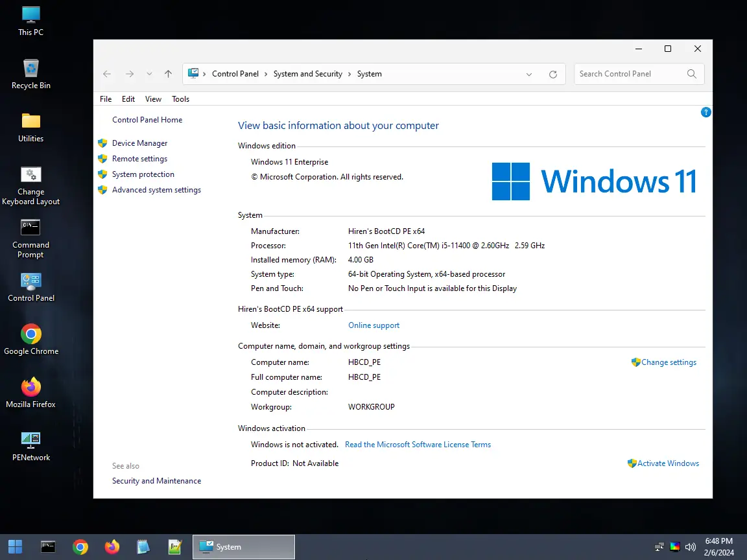Open Chrome from the taskbar
Viewport: 747px width, 560px height.
pos(80,546)
